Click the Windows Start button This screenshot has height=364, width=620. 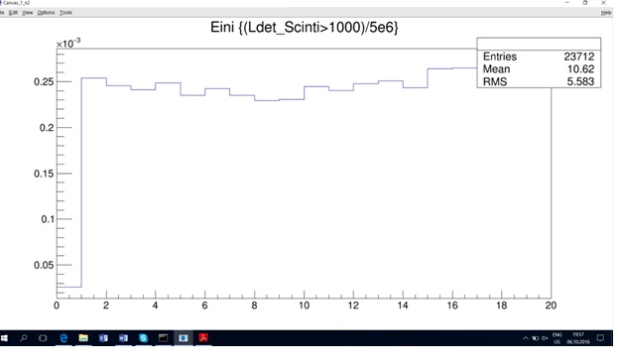pos(5,338)
